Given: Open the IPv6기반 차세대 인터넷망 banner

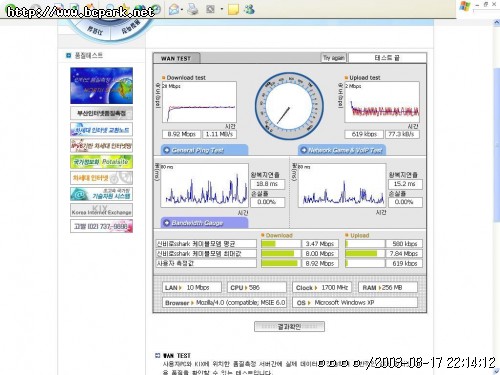Looking at the screenshot, I should (x=101, y=146).
